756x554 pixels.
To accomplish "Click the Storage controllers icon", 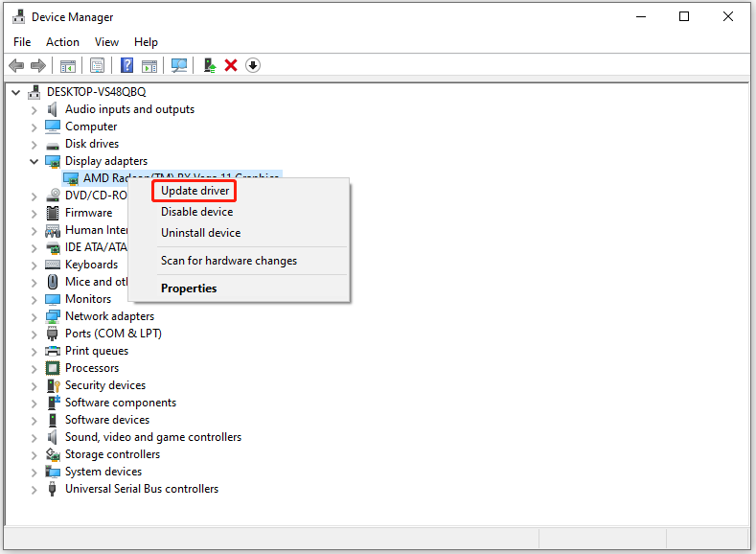I will pyautogui.click(x=53, y=454).
